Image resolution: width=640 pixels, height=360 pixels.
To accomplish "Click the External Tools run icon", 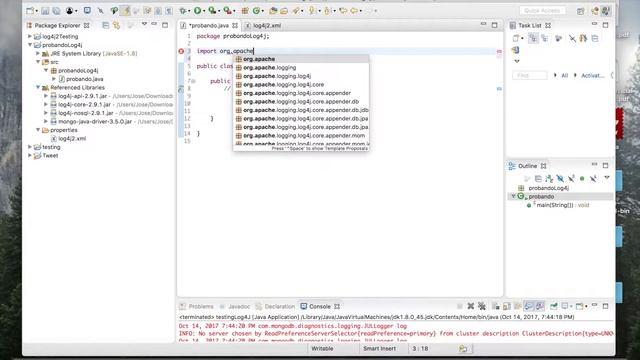I will [x=227, y=11].
